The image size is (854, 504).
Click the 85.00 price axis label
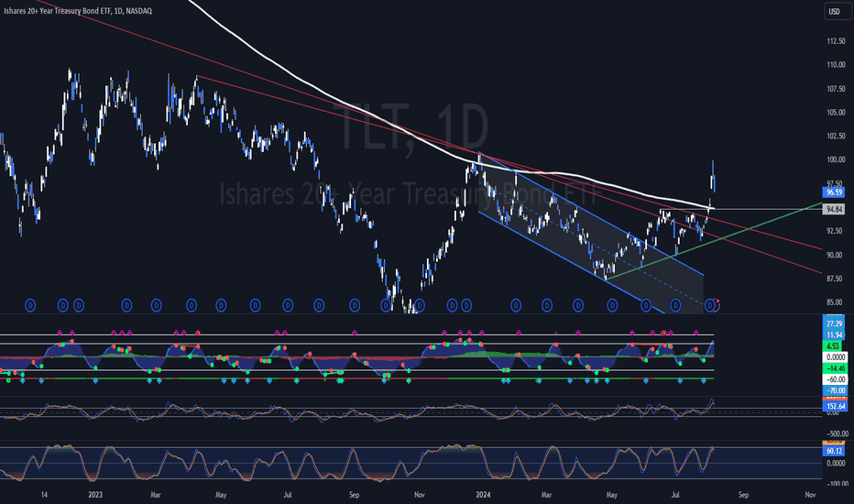(x=836, y=302)
